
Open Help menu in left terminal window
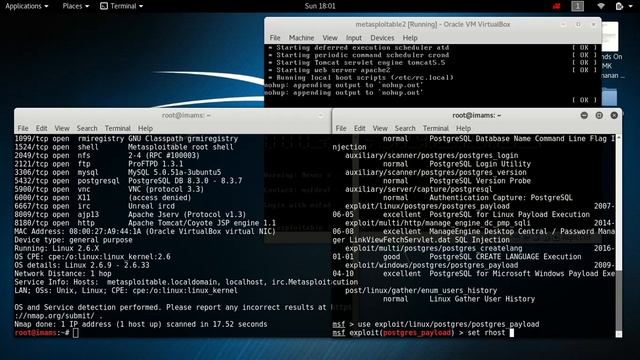145,128
